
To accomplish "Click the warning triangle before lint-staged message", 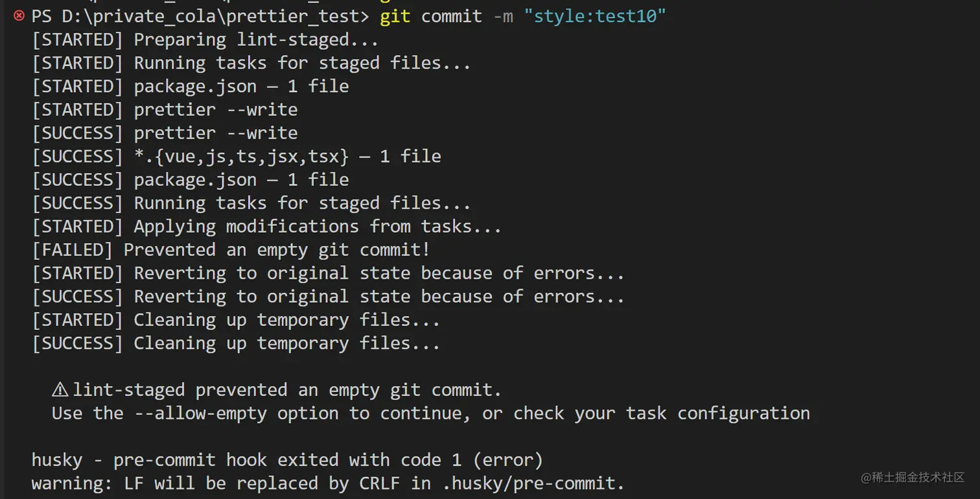I will tap(60, 389).
